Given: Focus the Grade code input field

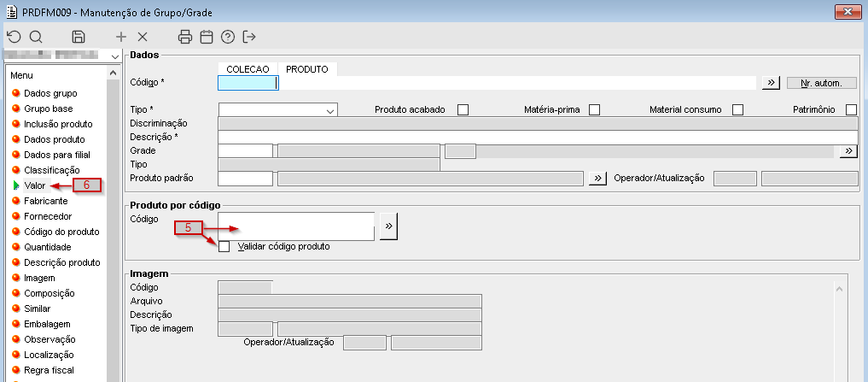Looking at the screenshot, I should point(246,151).
